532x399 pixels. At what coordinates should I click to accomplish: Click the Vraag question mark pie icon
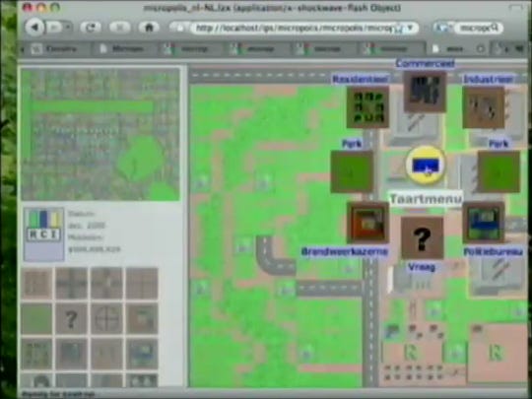pyautogui.click(x=422, y=238)
